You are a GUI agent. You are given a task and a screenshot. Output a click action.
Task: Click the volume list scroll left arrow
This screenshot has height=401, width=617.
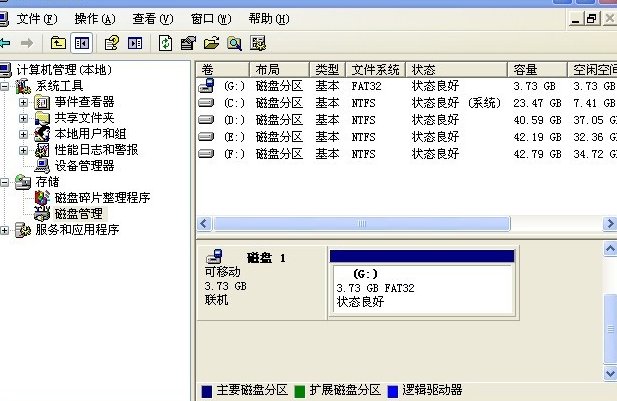click(x=204, y=224)
